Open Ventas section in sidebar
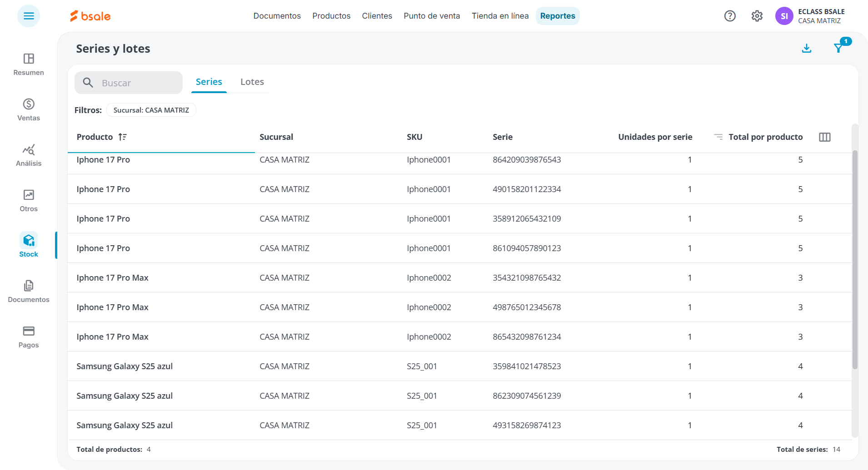 (29, 110)
